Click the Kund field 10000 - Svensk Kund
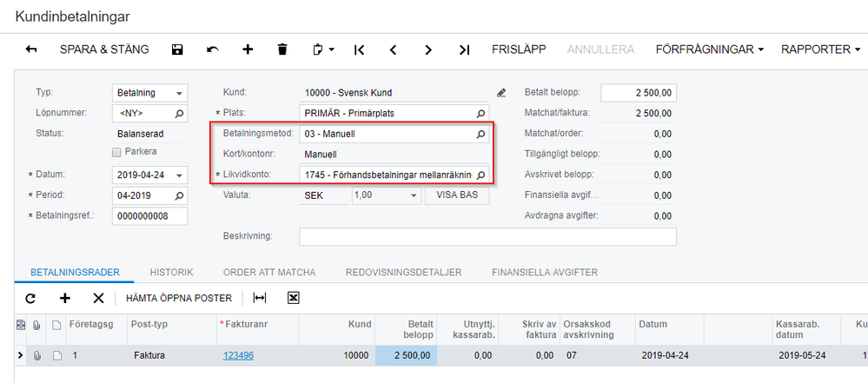Viewport: 868px width, 383px height. click(394, 93)
